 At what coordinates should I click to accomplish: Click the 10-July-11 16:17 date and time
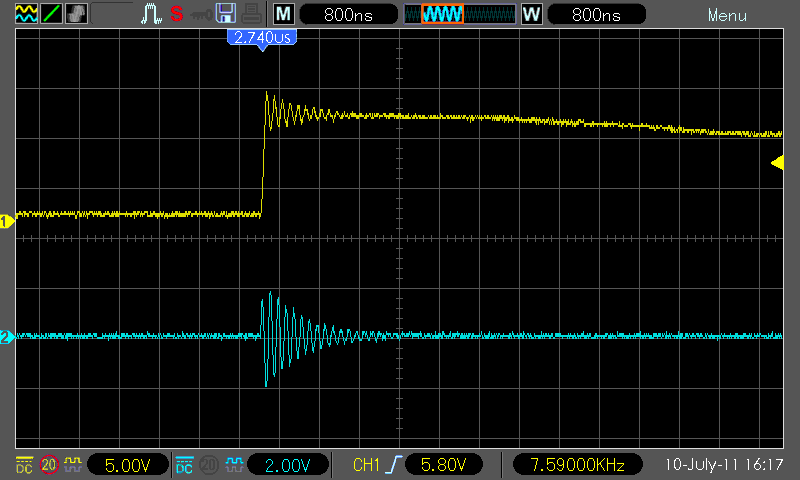pyautogui.click(x=723, y=465)
